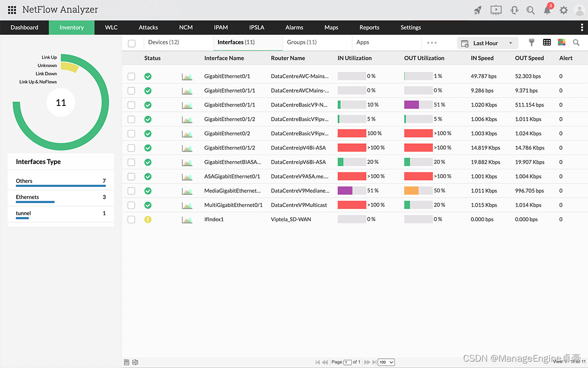This screenshot has width=588, height=368.
Task: Check the GigabitEthernet0/1 DataCentreAVC-Mains row checkbox
Action: click(131, 77)
